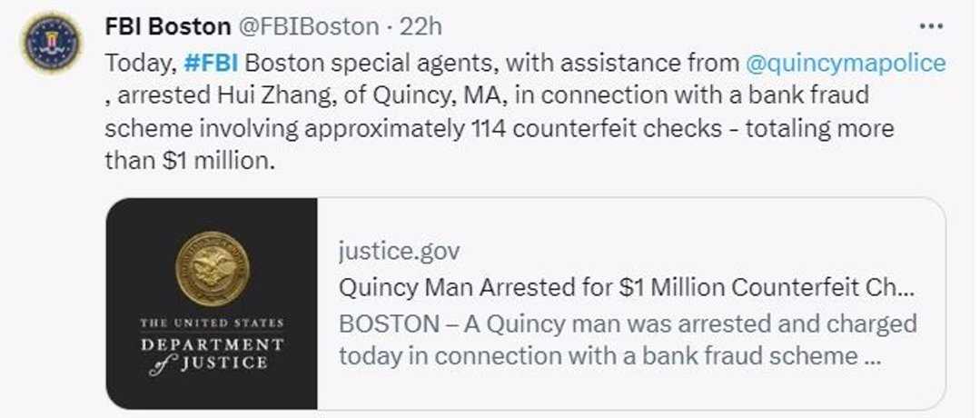
Task: Click the 22h tweet timestamp
Action: tap(421, 26)
